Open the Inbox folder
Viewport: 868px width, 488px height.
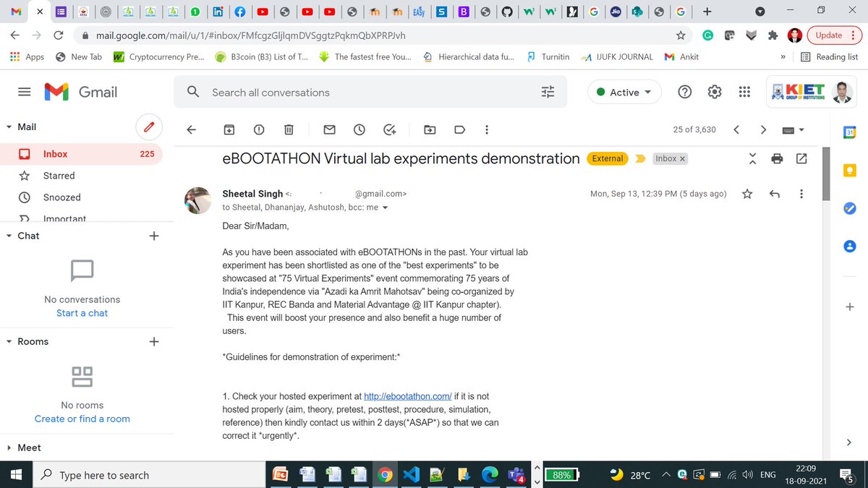81,154
